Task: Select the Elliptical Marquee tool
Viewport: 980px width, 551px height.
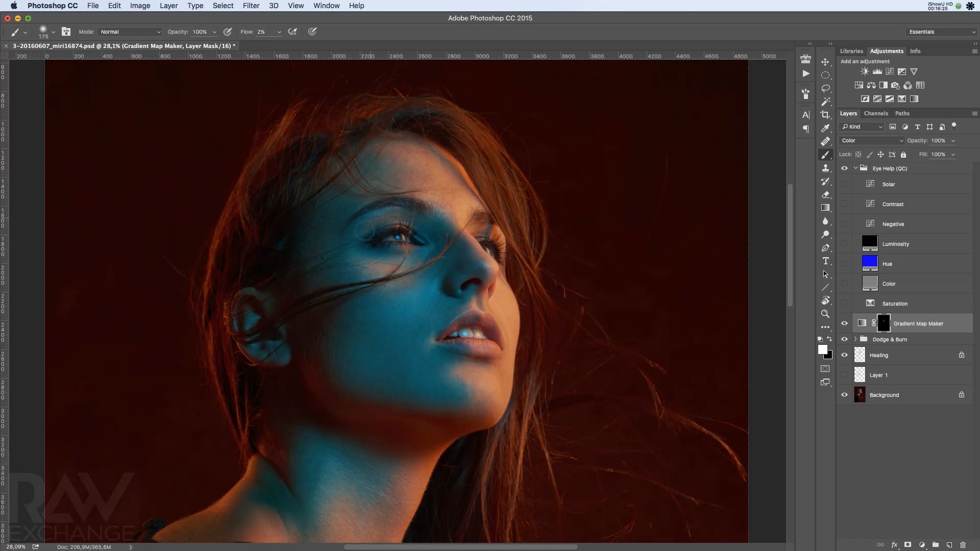Action: click(x=825, y=75)
